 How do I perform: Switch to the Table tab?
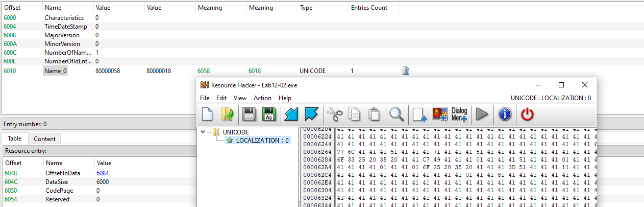[15, 139]
